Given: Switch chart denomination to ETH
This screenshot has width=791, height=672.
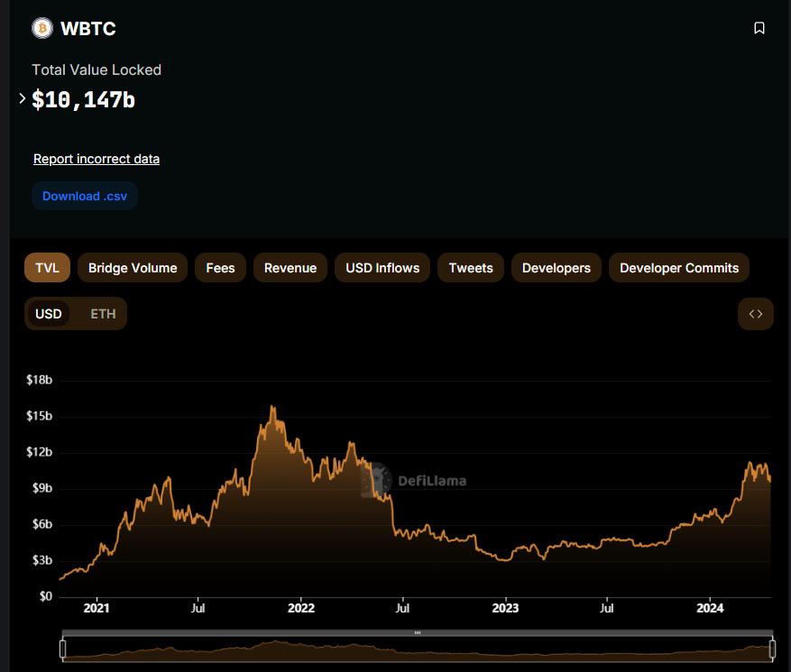Looking at the screenshot, I should [103, 314].
